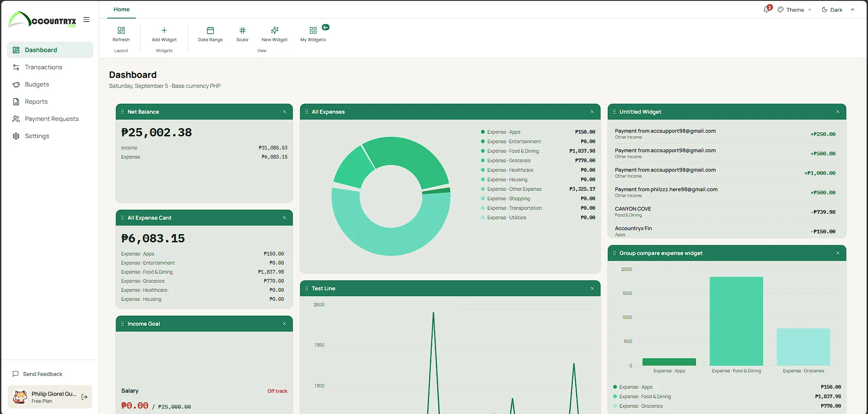The width and height of the screenshot is (868, 414).
Task: Toggle the Dark mode switch
Action: point(832,10)
